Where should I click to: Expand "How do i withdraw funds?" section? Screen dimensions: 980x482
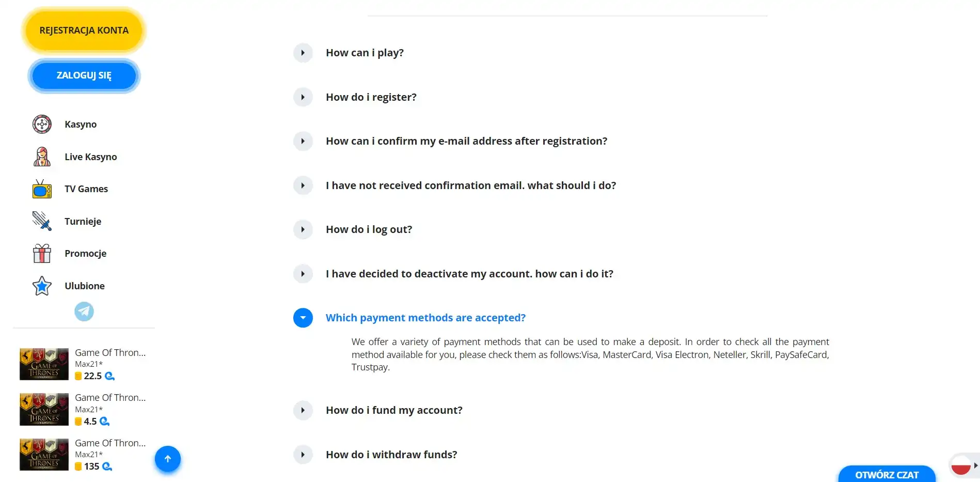(x=303, y=455)
